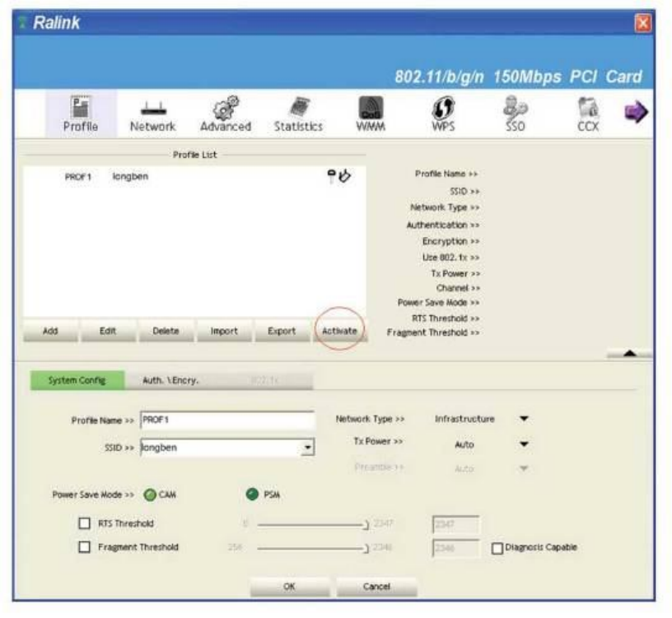Click the Edit profile button
This screenshot has width=672, height=618.
tap(108, 331)
